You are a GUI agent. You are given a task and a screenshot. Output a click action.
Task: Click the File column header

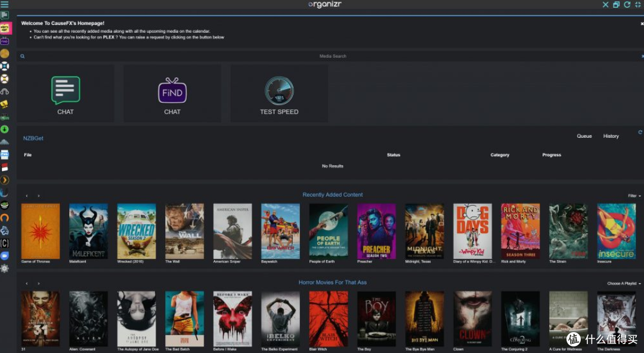28,155
